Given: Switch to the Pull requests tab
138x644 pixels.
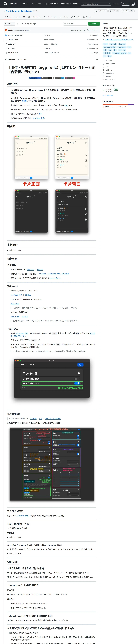Looking at the screenshot, I should 35,17.
